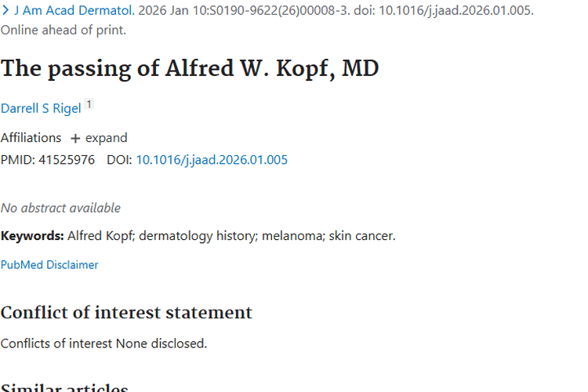Click the article title about Alfred W. Kopf
588x392 pixels.
pyautogui.click(x=190, y=68)
